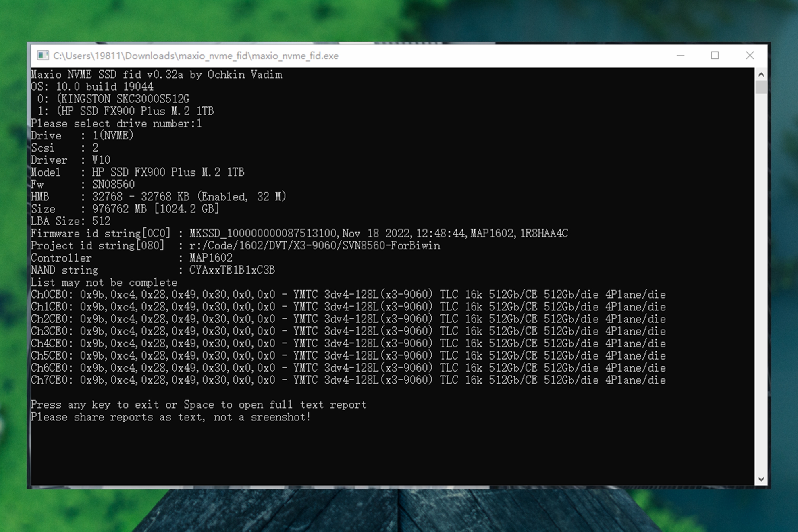Minimize the maxio_nvme_fid console window

[x=680, y=56]
